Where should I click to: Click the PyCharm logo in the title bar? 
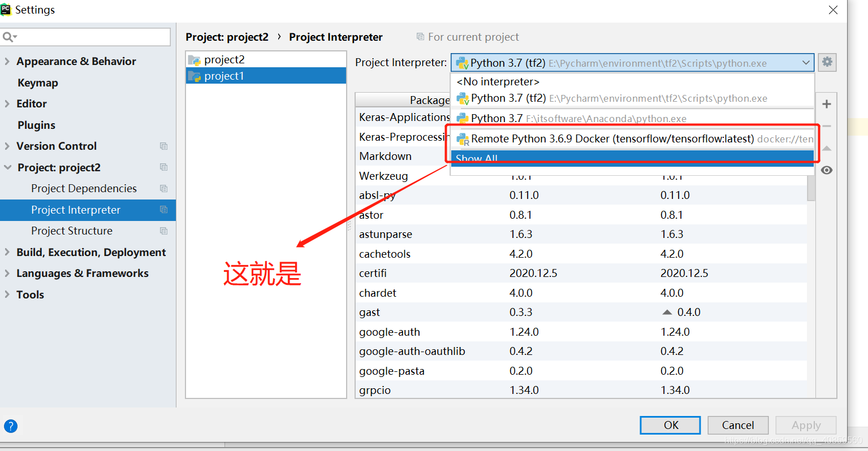[x=7, y=9]
